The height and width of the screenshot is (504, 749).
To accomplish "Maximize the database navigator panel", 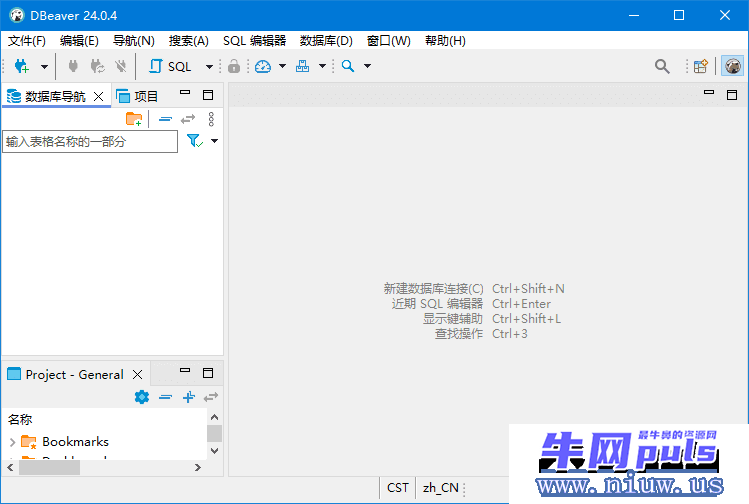I will 208,95.
